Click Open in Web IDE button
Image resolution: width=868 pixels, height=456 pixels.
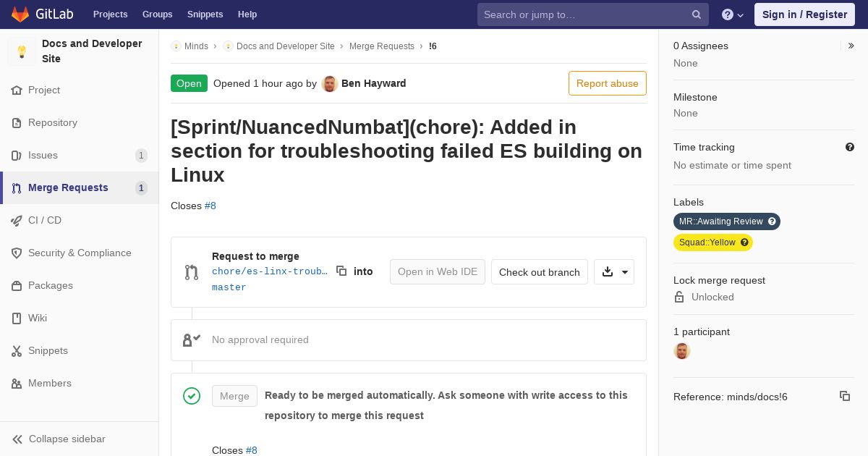[x=438, y=271]
